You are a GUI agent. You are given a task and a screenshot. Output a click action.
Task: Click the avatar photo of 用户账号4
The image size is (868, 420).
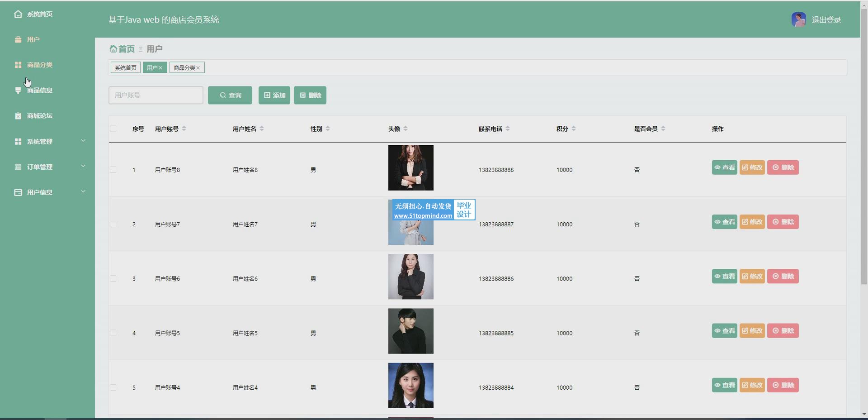pyautogui.click(x=411, y=386)
